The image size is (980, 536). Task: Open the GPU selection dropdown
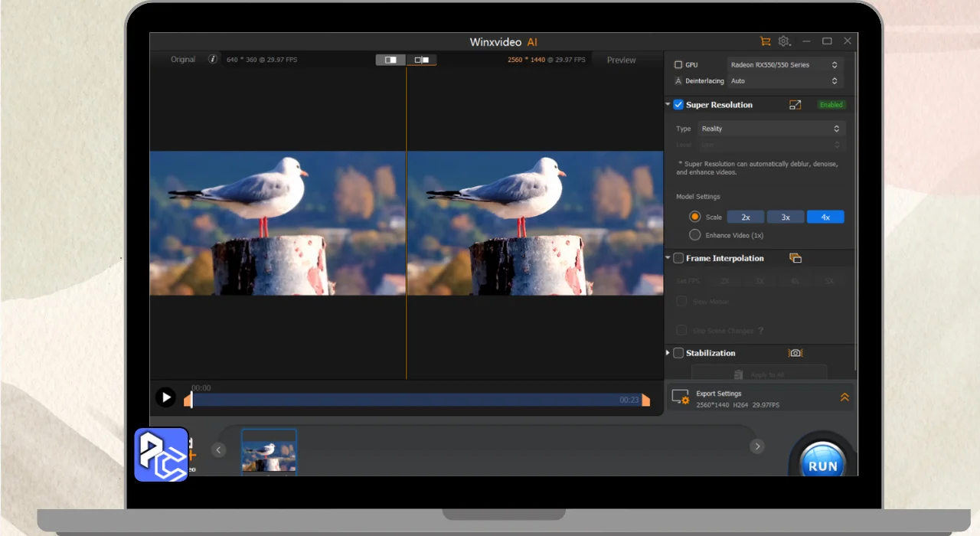click(784, 65)
